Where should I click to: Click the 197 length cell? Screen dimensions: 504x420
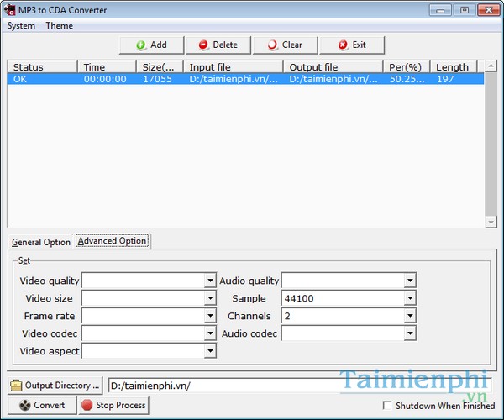[x=445, y=79]
